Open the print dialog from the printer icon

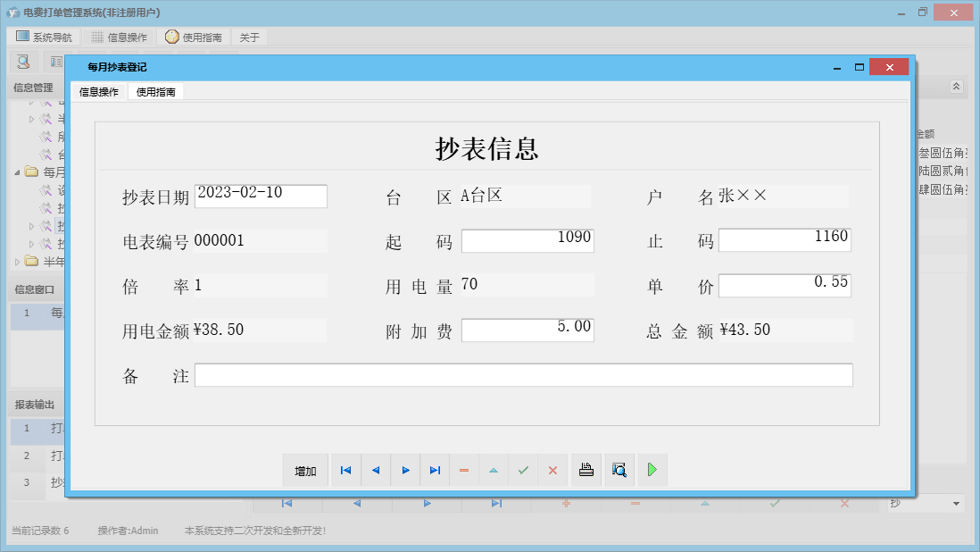[586, 470]
